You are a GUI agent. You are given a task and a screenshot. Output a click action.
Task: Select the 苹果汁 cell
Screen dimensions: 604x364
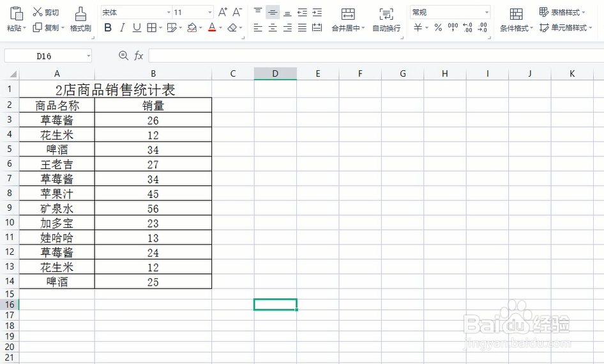(57, 193)
